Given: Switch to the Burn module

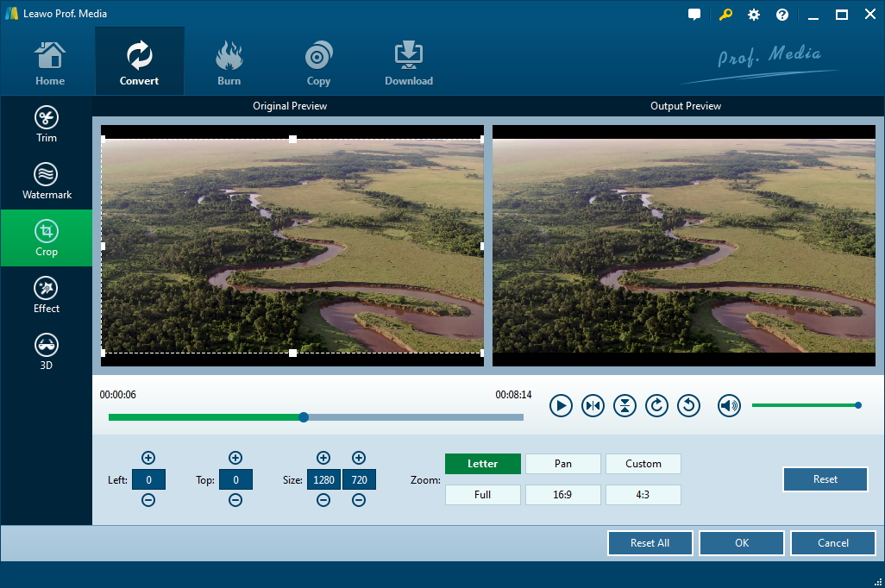Looking at the screenshot, I should [229, 60].
